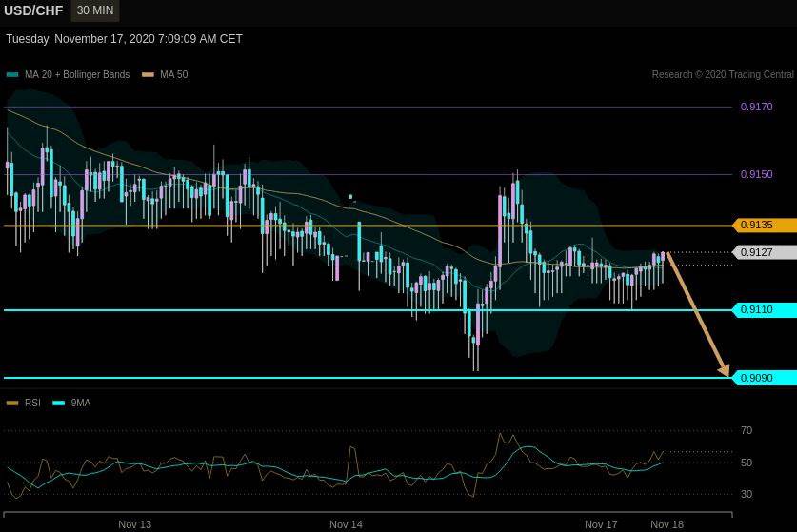797x532 pixels.
Task: Click the Nov 13 date axis label
Action: pos(134,524)
